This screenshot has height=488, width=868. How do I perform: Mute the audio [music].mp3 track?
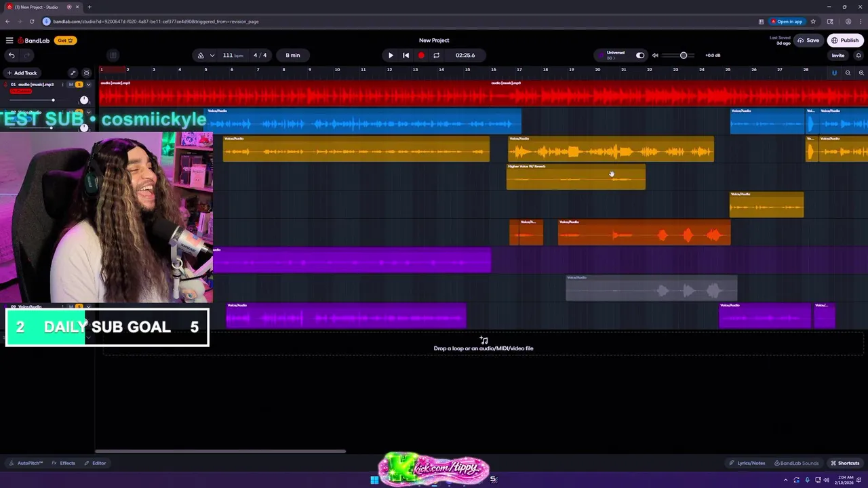click(71, 85)
